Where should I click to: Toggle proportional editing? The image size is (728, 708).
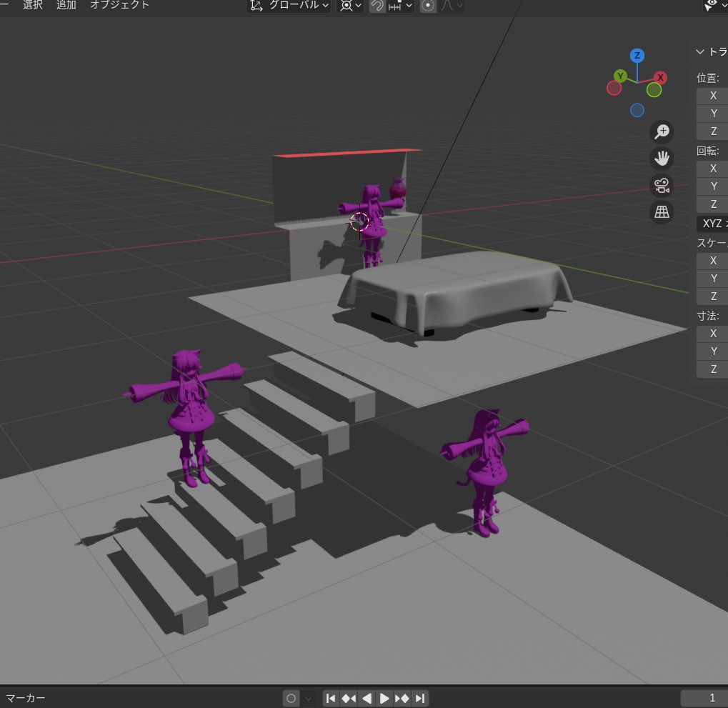(x=428, y=5)
